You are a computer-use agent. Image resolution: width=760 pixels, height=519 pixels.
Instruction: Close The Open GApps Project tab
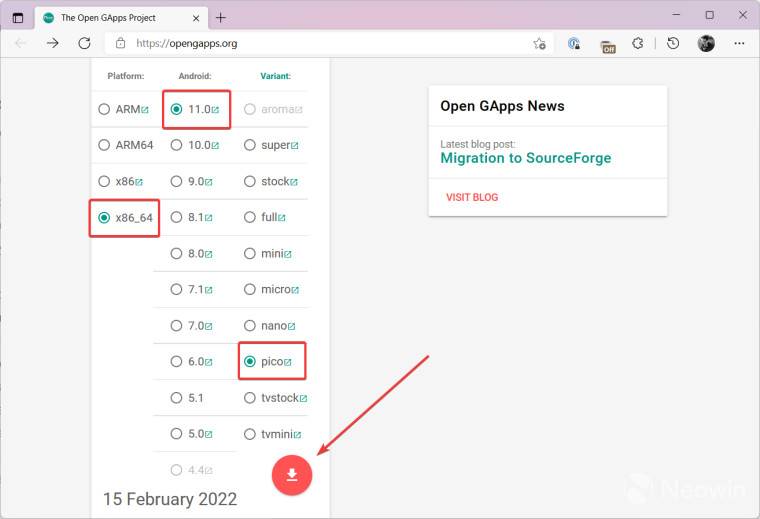pyautogui.click(x=196, y=18)
